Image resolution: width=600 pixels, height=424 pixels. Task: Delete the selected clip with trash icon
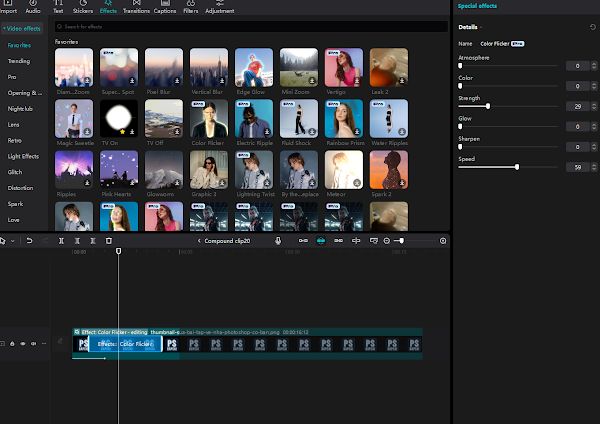point(109,241)
